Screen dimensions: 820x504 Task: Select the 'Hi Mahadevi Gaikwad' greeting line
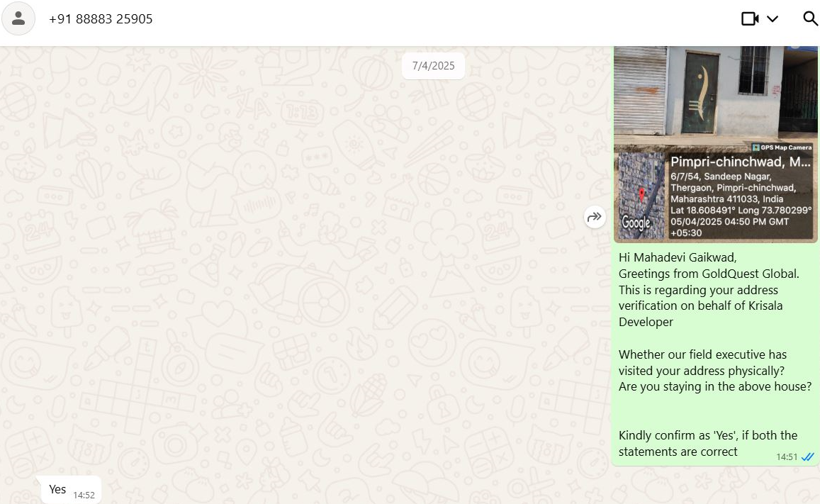678,257
